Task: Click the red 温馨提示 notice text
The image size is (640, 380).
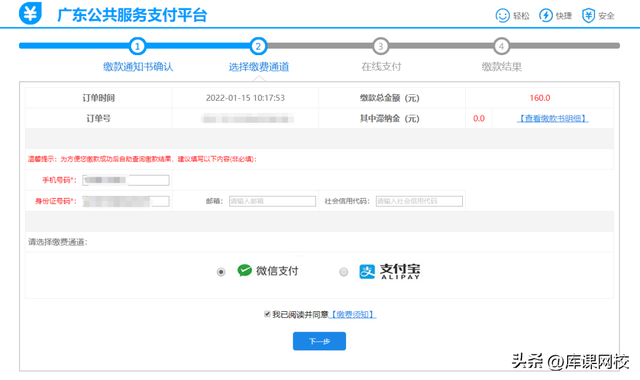Action: 142,159
